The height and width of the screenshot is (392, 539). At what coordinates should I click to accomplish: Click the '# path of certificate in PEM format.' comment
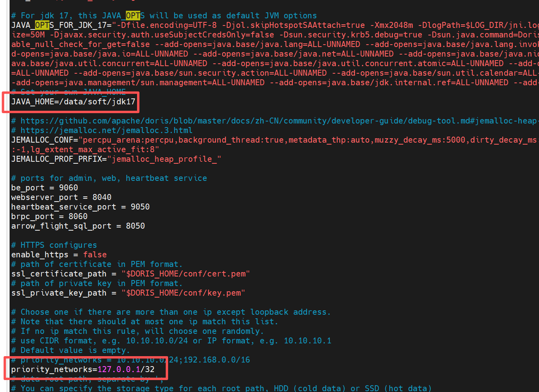point(97,264)
